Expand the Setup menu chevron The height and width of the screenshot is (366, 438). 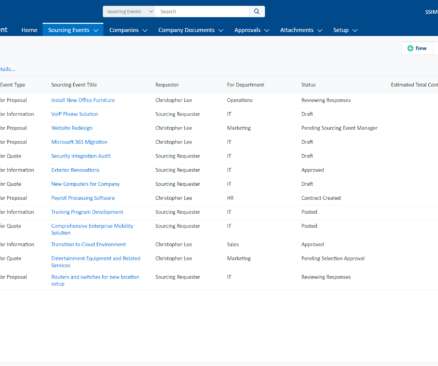355,30
